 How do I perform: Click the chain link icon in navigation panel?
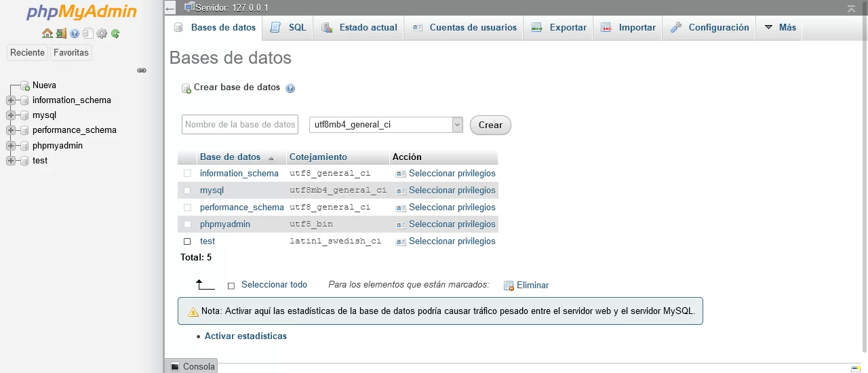[x=142, y=71]
